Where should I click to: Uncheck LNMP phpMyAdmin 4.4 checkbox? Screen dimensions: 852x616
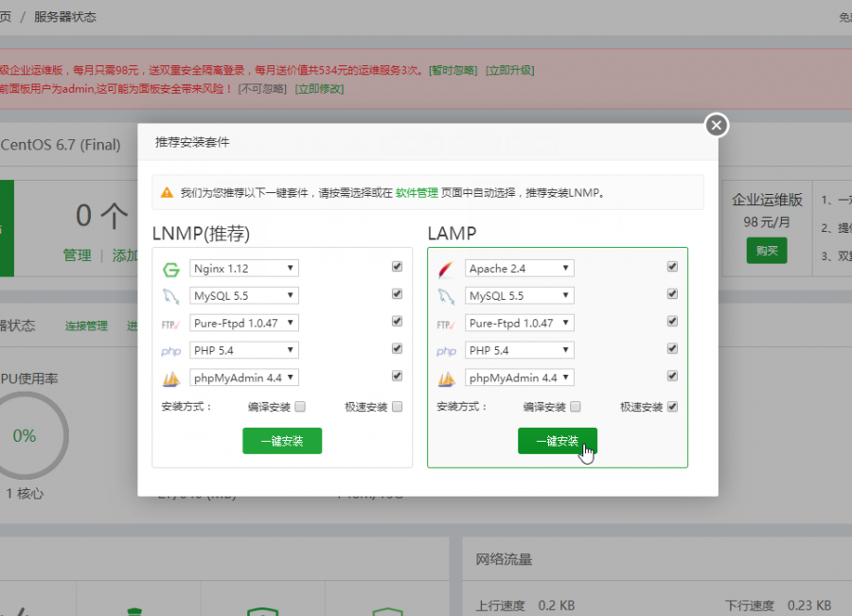[398, 376]
